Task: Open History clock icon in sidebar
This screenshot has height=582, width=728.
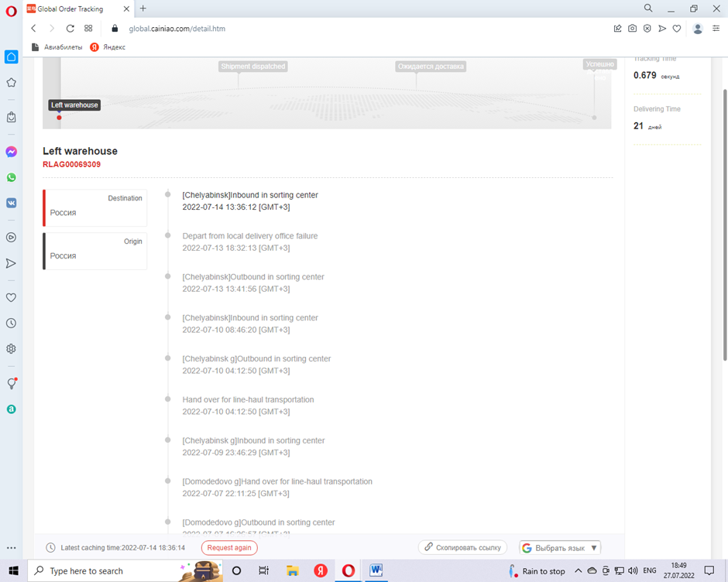Action: [x=11, y=324]
